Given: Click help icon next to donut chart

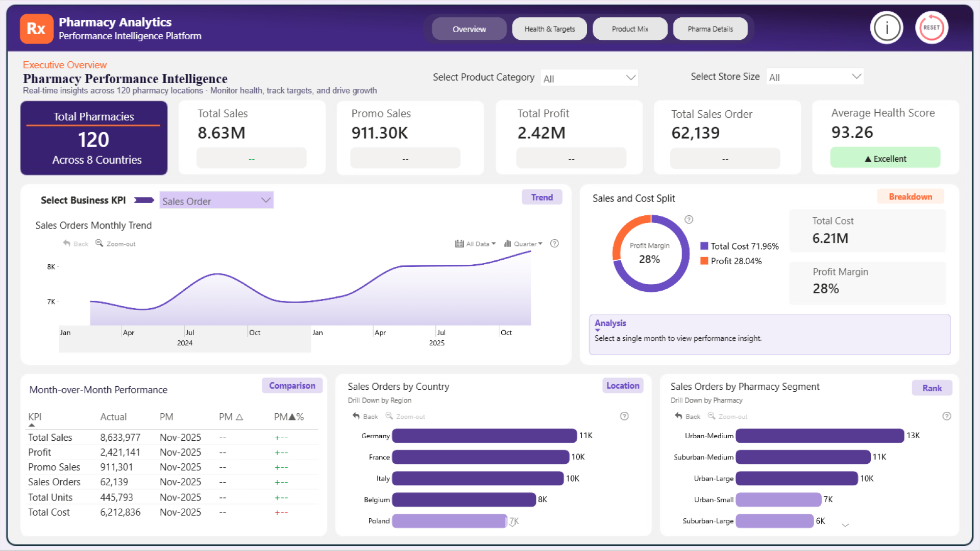Looking at the screenshot, I should (689, 219).
